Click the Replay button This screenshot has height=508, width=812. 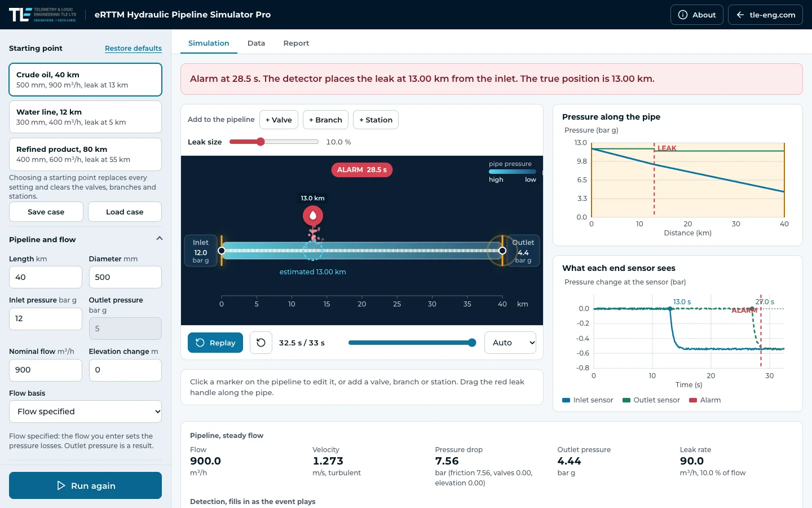click(215, 343)
